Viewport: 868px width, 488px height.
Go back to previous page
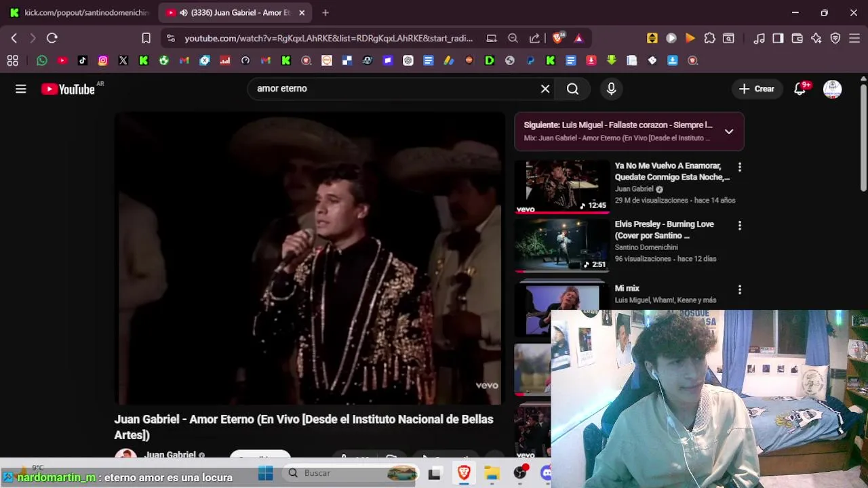pos(14,39)
